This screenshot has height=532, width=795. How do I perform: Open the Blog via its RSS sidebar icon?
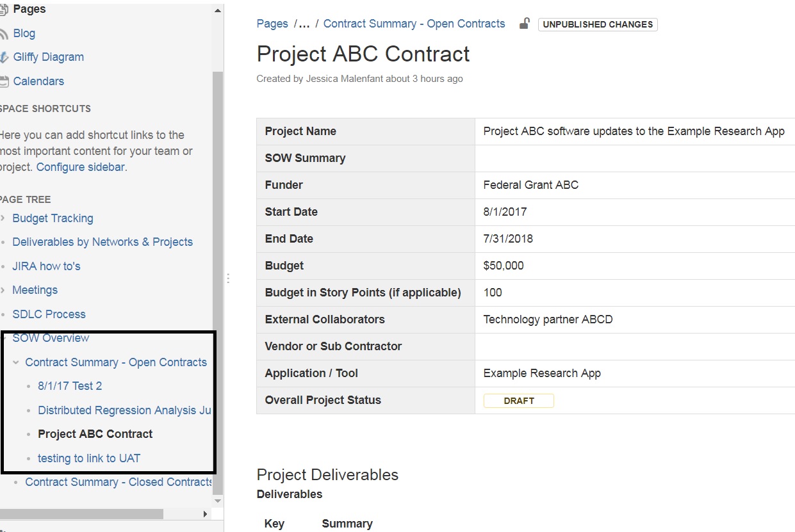point(6,33)
